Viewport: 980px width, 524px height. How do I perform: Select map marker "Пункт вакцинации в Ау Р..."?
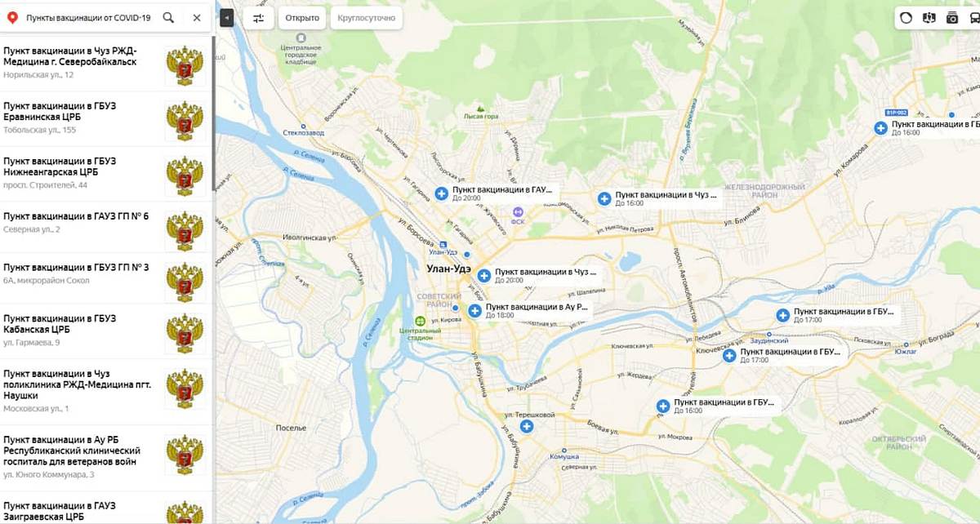531,310
